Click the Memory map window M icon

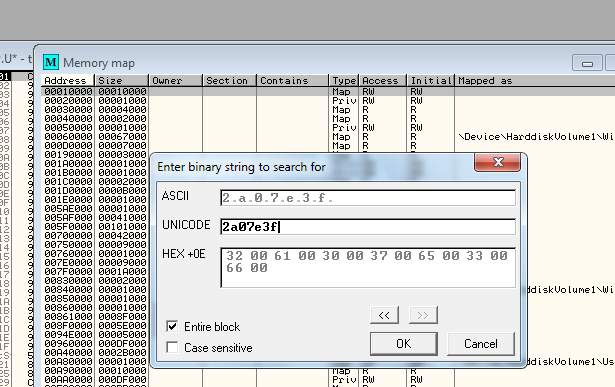pyautogui.click(x=51, y=62)
